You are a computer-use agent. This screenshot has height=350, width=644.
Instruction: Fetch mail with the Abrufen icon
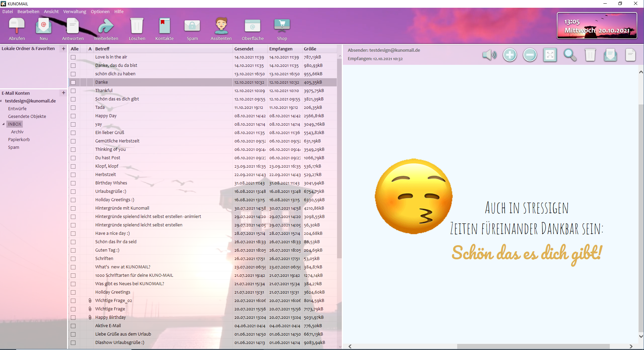coord(17,29)
